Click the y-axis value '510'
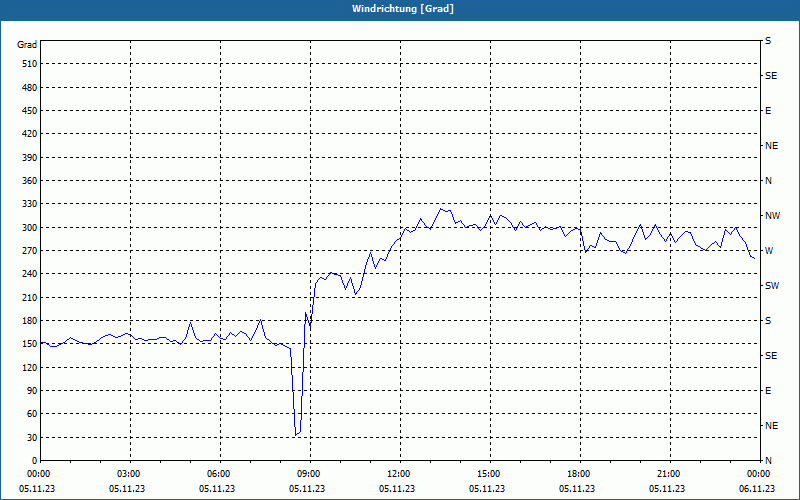Screen dimensions: 800x500 30,64
